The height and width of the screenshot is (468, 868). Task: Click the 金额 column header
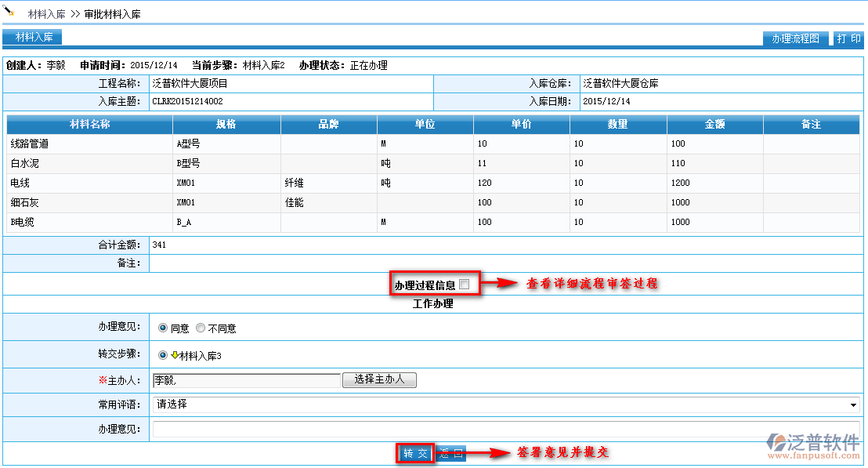click(x=714, y=125)
